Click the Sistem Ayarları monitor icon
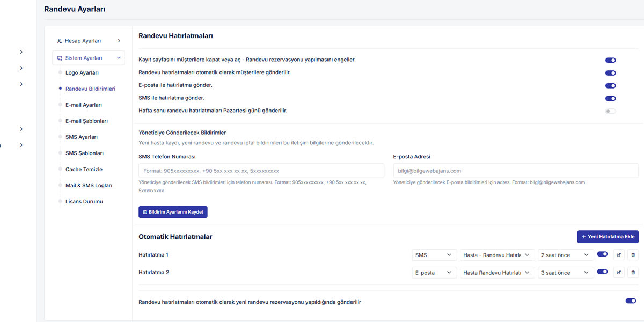Screen dimensions: 644x322 tap(60, 58)
